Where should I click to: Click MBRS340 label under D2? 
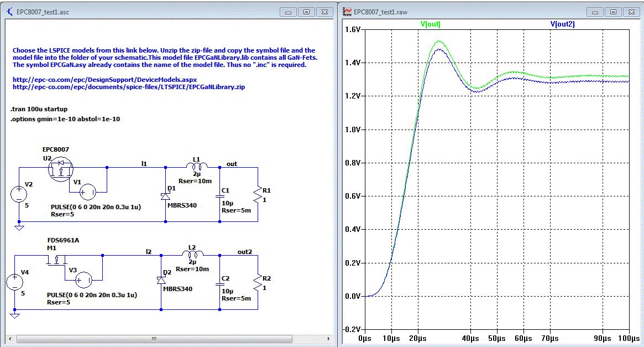pos(177,289)
